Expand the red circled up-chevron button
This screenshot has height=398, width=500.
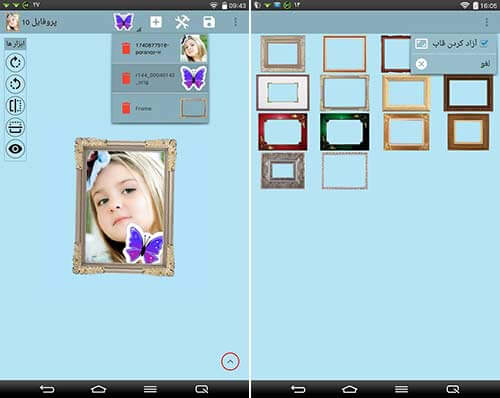230,361
